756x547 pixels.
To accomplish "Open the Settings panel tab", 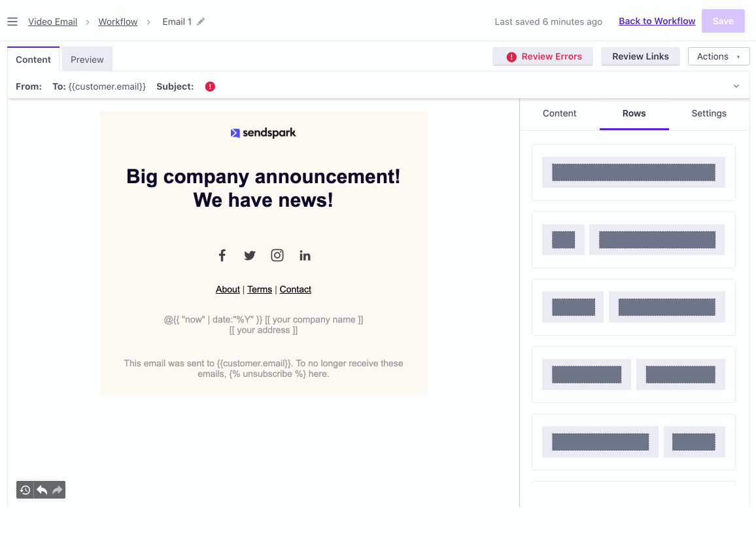I will pos(709,113).
